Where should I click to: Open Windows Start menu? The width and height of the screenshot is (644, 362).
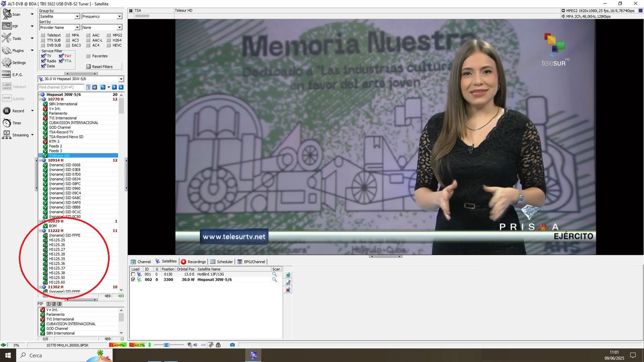pyautogui.click(x=8, y=355)
